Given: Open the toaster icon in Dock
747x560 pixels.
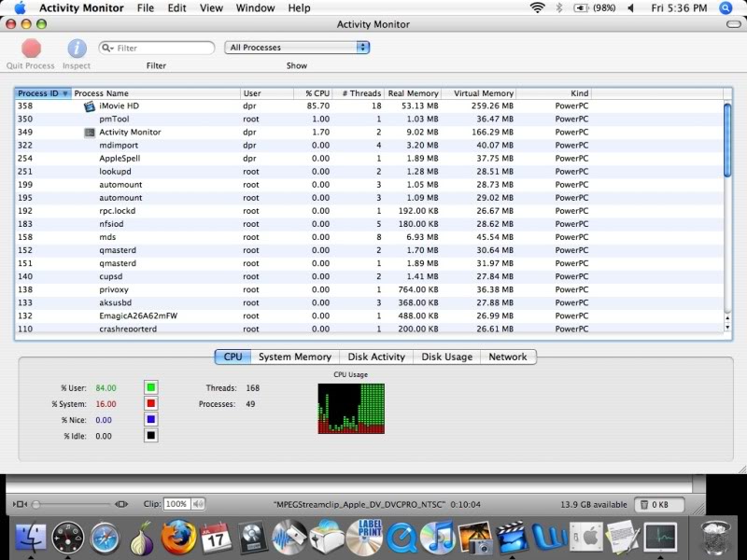Looking at the screenshot, I should coord(327,539).
